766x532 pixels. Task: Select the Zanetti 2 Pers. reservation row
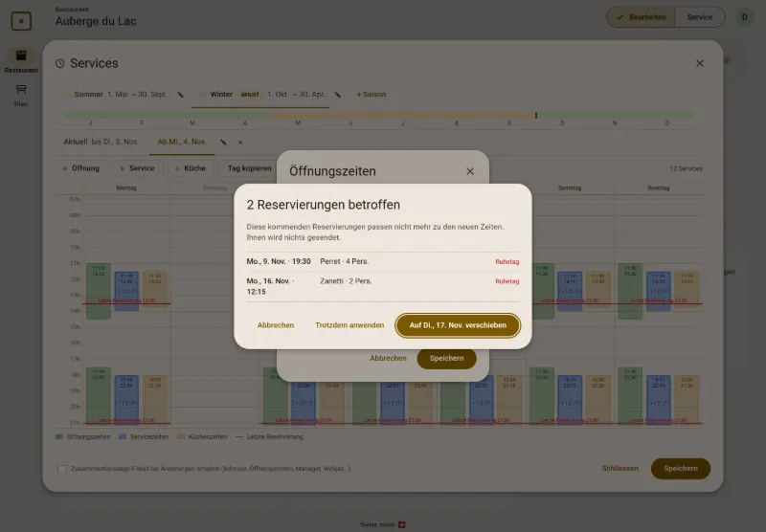(x=382, y=286)
